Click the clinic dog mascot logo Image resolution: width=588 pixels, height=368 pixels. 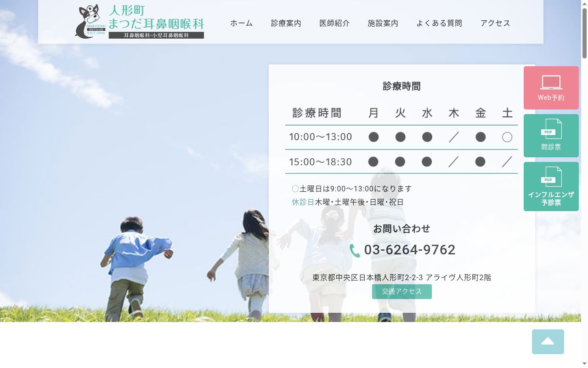(x=90, y=21)
